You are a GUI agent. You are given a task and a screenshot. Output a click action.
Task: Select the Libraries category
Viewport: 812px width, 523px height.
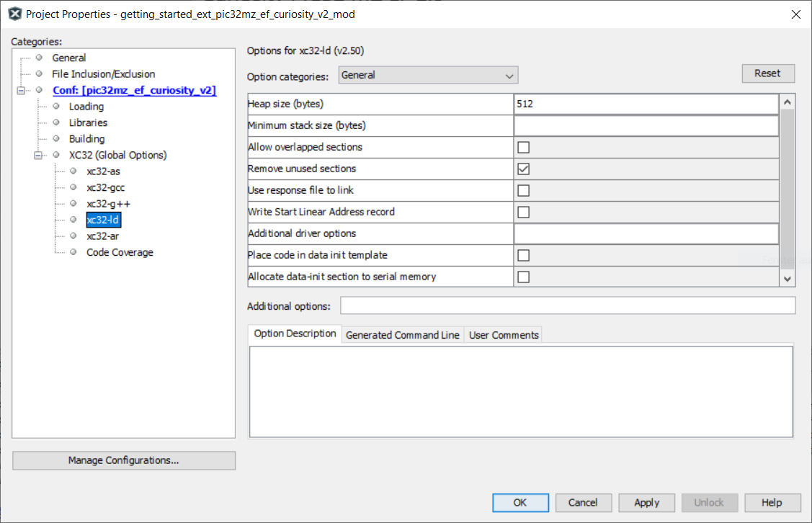pos(88,122)
